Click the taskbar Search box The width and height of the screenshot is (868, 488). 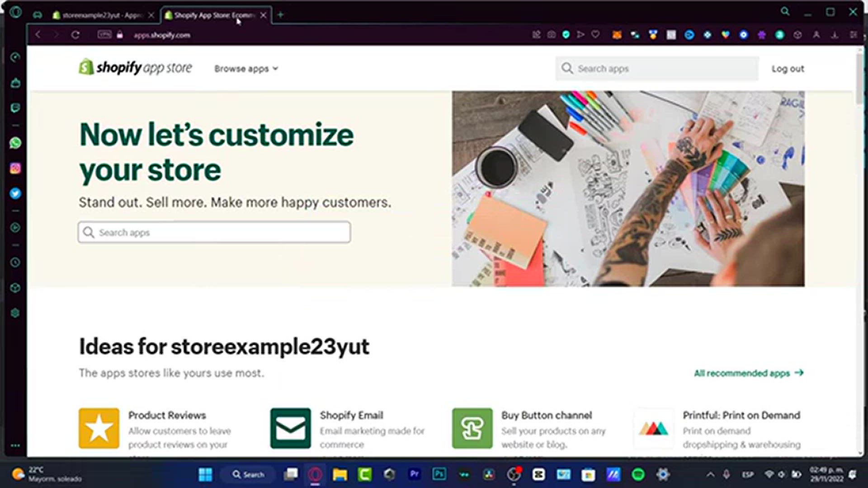point(248,474)
